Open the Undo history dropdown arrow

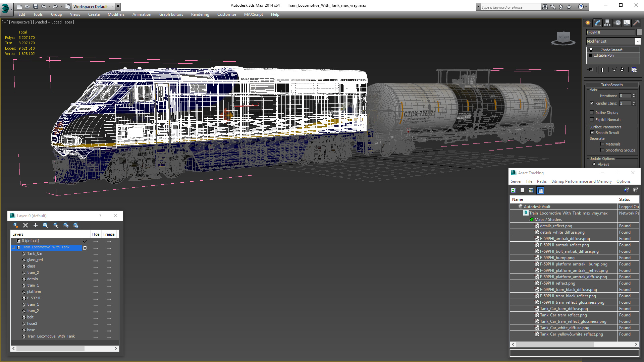pos(49,6)
